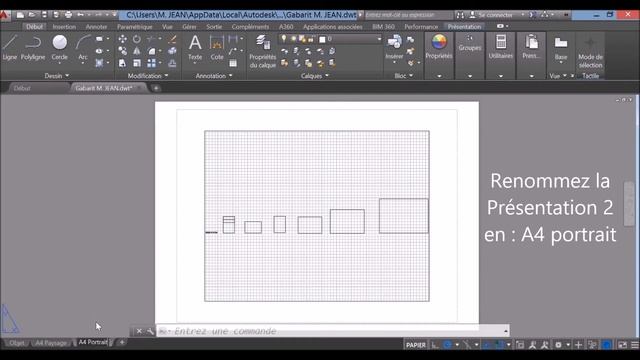The width and height of the screenshot is (640, 360).
Task: Open the Insertion ribbon tab
Action: 64,27
